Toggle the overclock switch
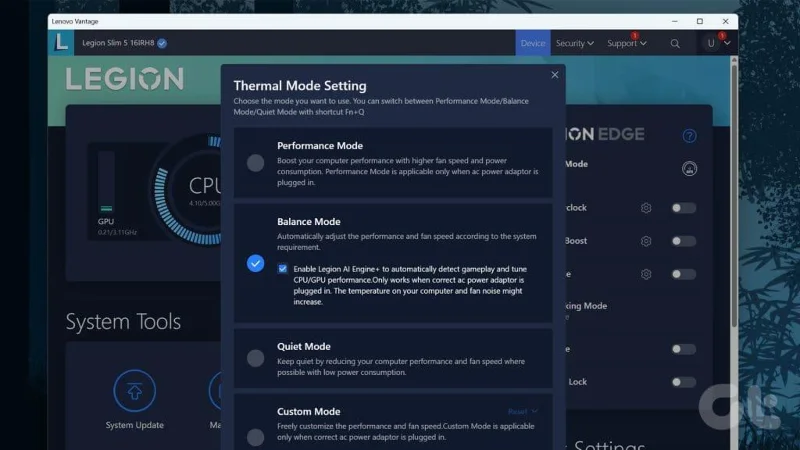Screen dimensions: 800x450 (683, 208)
